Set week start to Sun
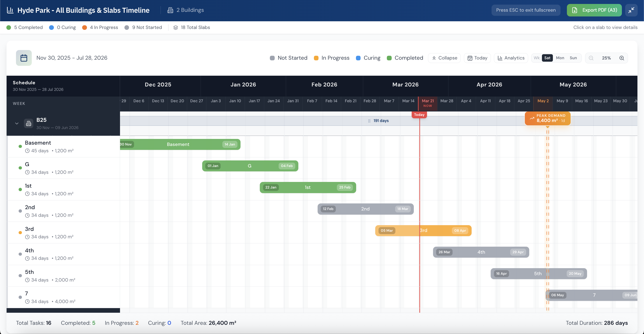644x334 pixels. [573, 58]
